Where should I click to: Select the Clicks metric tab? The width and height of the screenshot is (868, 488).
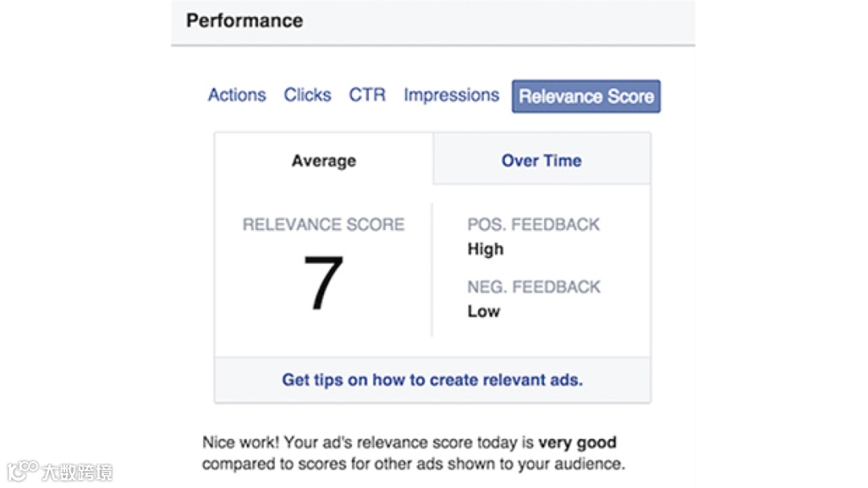point(307,95)
